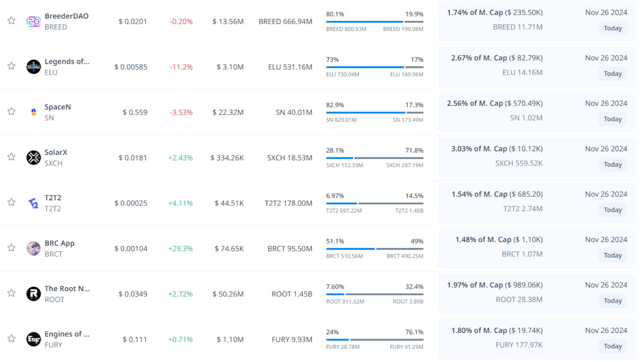Click the SolarX unlock progress bar
The image size is (644, 362).
click(374, 158)
